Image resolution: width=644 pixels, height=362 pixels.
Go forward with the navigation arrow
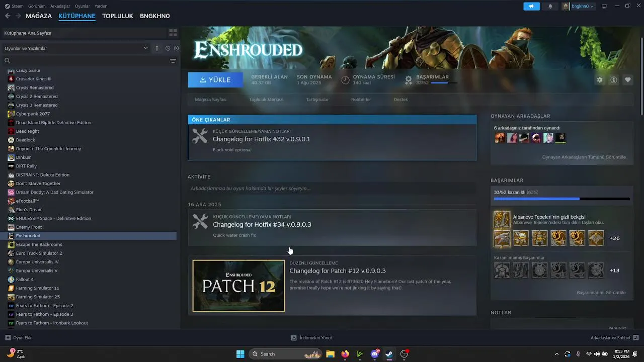pyautogui.click(x=18, y=16)
